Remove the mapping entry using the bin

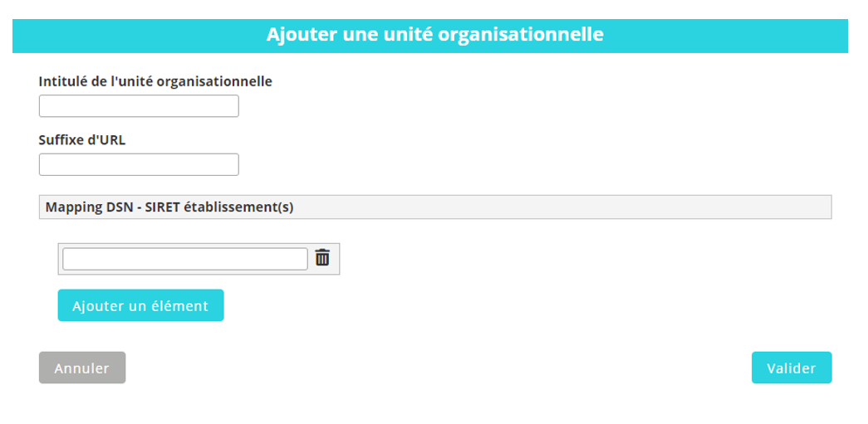tap(322, 258)
